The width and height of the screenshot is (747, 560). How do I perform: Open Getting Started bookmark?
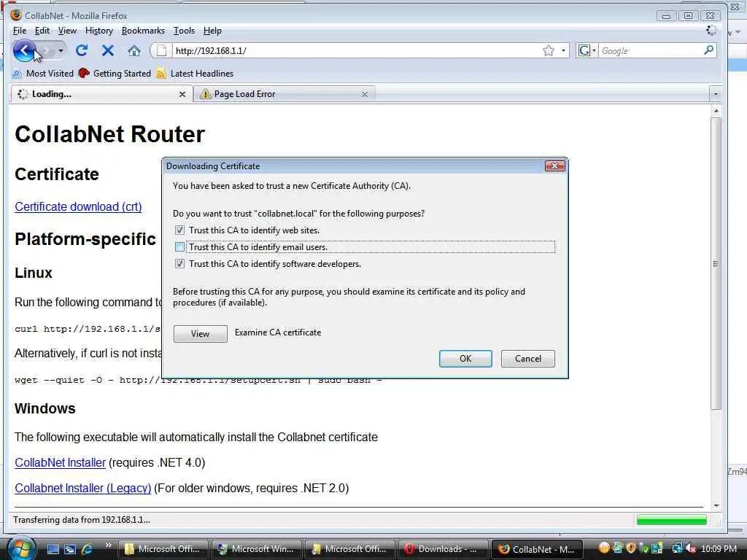[x=115, y=74]
